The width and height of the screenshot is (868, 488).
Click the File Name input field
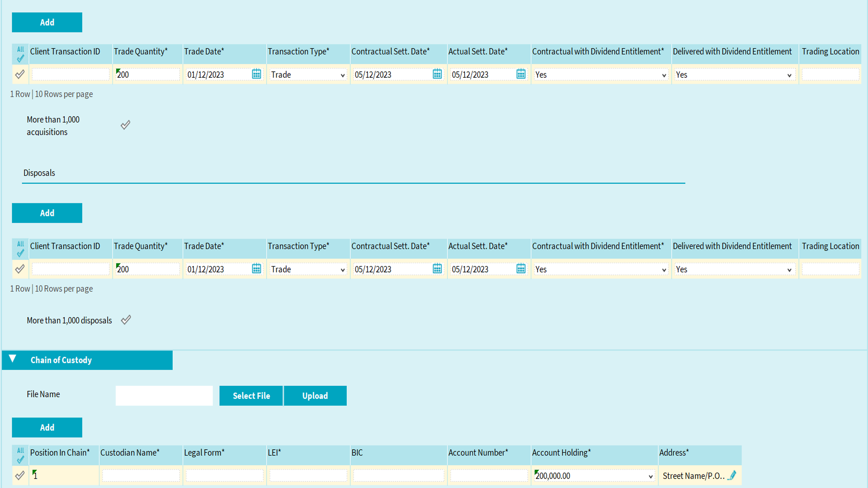tap(164, 395)
